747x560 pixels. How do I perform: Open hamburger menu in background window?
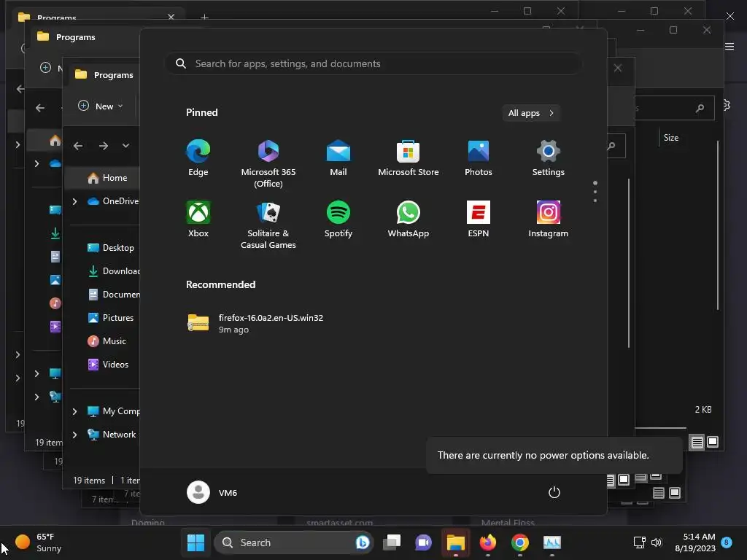[729, 46]
